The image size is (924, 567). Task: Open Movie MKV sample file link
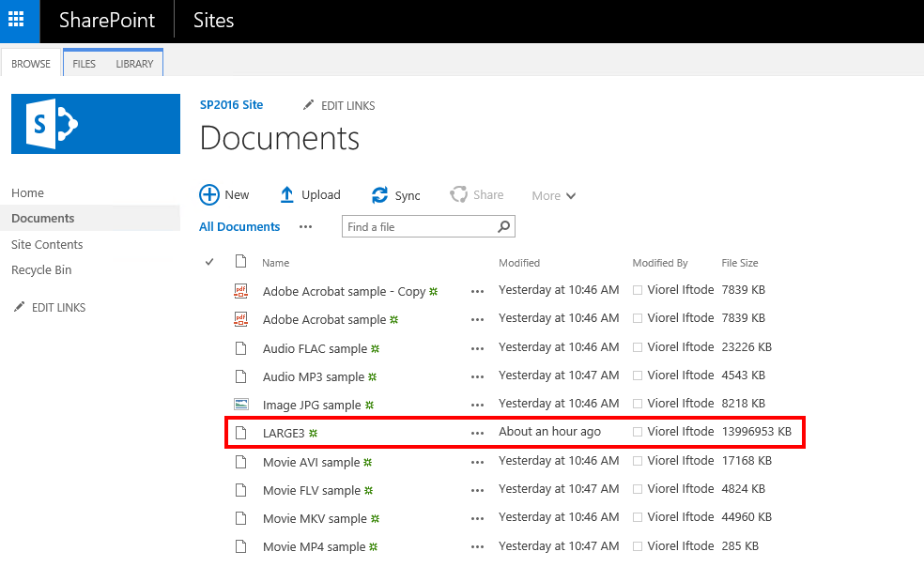[x=315, y=519]
